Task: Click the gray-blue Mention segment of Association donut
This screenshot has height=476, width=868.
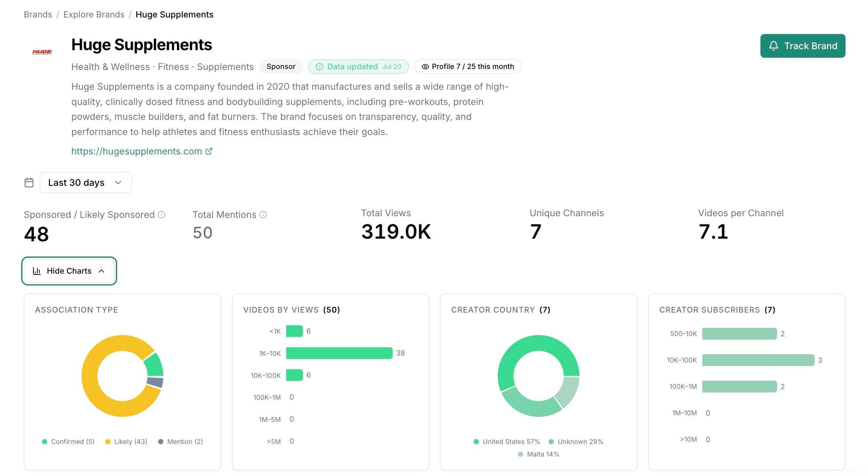Action: (x=155, y=382)
